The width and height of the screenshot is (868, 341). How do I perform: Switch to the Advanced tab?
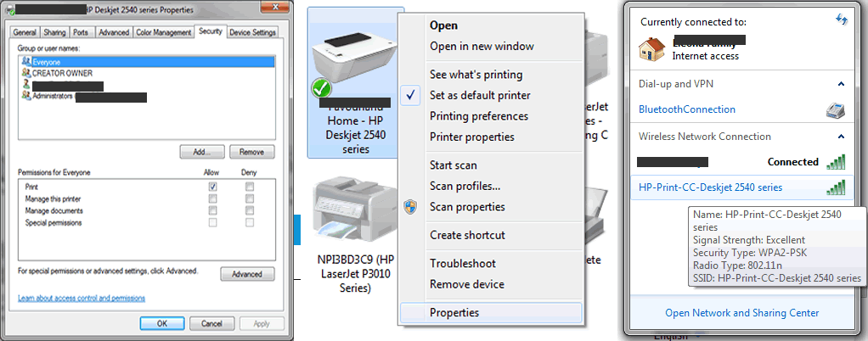click(114, 32)
